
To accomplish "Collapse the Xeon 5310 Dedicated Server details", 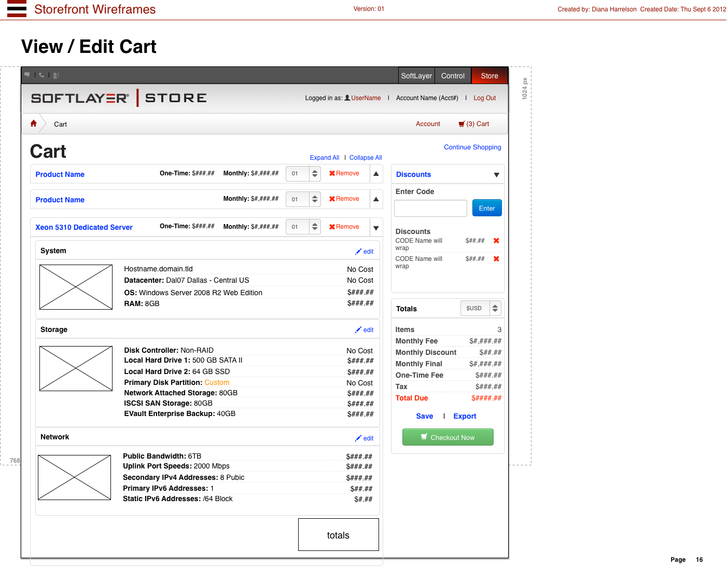I will pyautogui.click(x=376, y=228).
